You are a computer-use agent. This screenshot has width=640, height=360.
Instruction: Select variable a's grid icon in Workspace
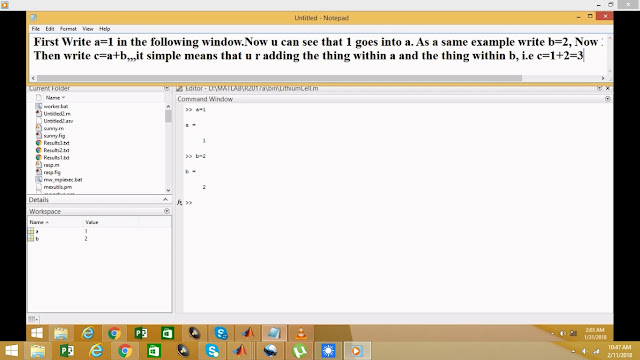[31, 231]
